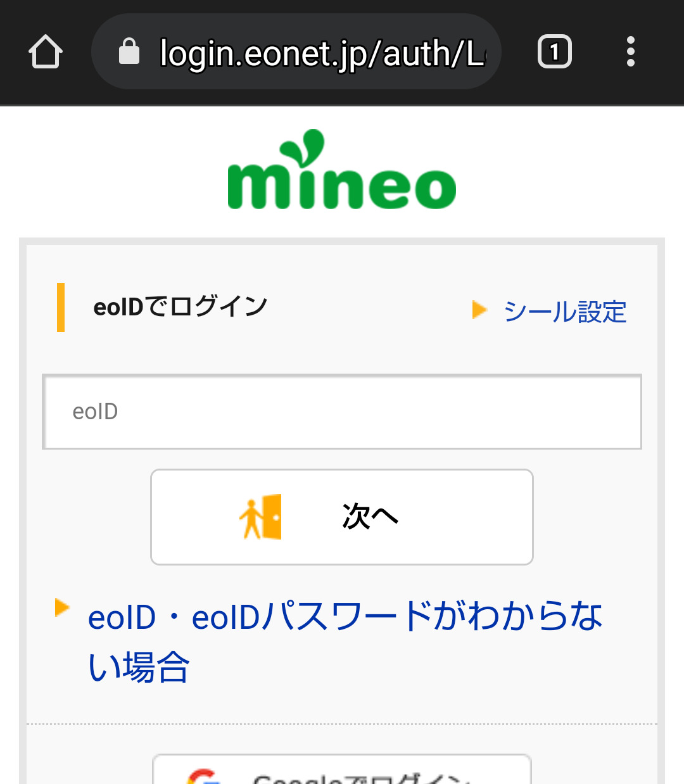The height and width of the screenshot is (784, 684).
Task: Open the eoID・eoIDパスワードがわからない場合 link
Action: (345, 617)
